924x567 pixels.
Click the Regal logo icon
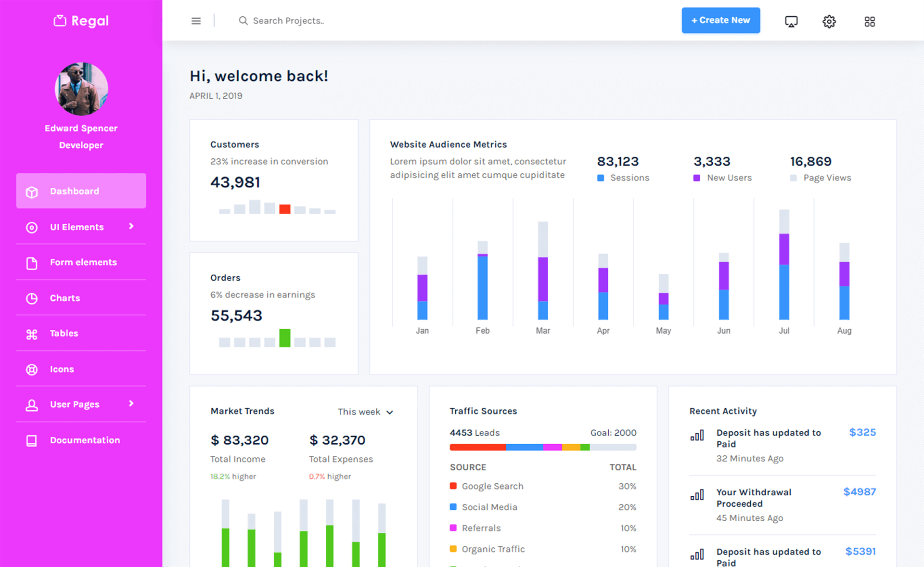[x=60, y=21]
